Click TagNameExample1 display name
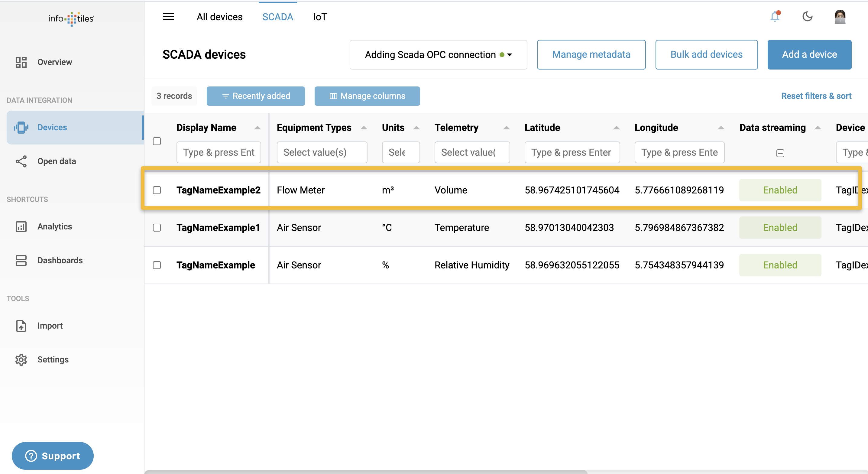Screen dimensions: 868x474 [218, 228]
